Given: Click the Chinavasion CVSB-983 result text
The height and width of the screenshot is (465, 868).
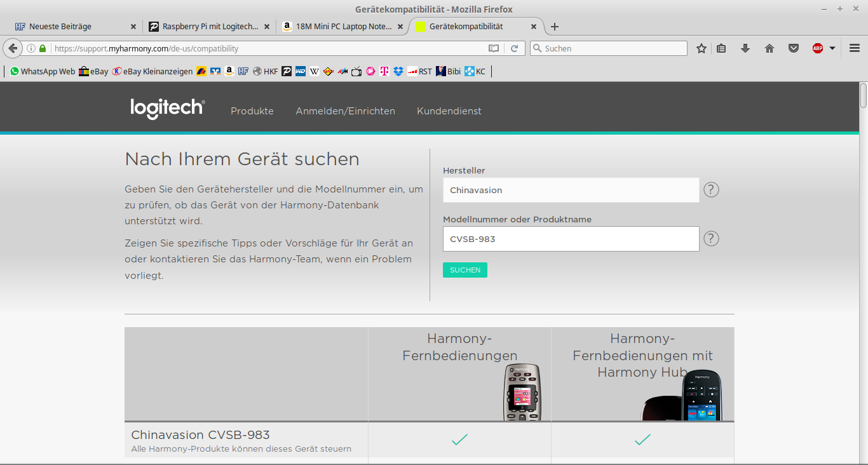Looking at the screenshot, I should click(200, 435).
